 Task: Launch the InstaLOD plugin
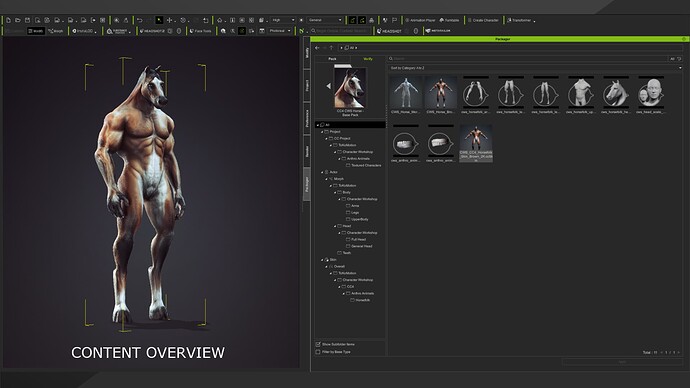82,31
